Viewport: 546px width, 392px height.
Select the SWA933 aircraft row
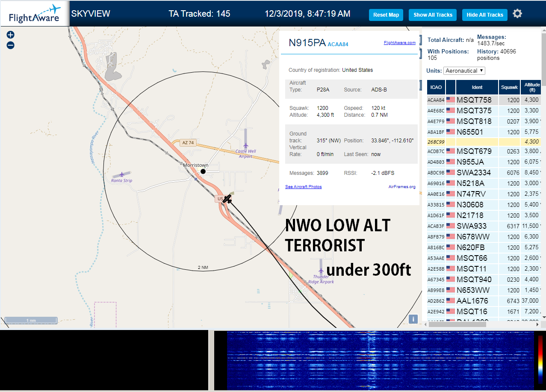pos(484,226)
